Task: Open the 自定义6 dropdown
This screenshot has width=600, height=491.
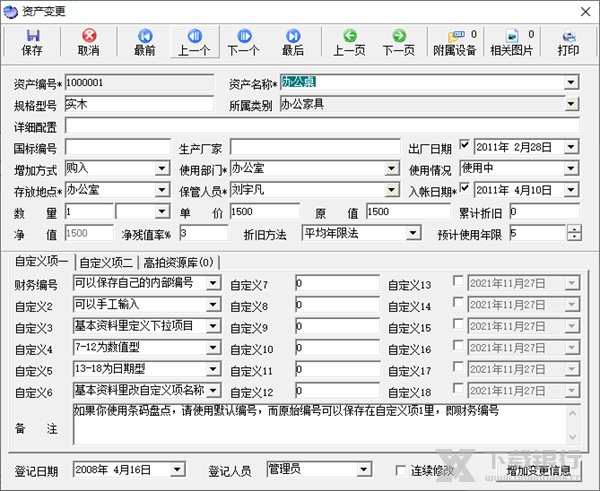Action: click(213, 390)
